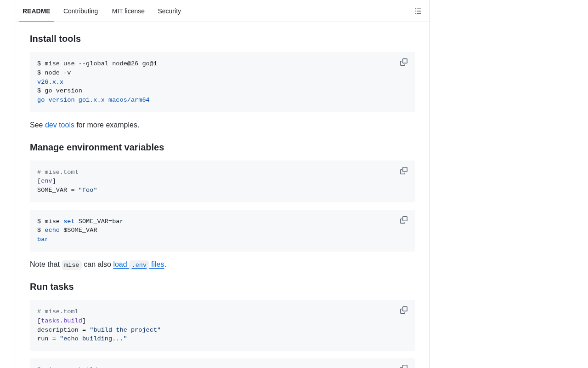Click the SOME_VAR = "foo" line
This screenshot has height=368, width=588.
[x=67, y=190]
